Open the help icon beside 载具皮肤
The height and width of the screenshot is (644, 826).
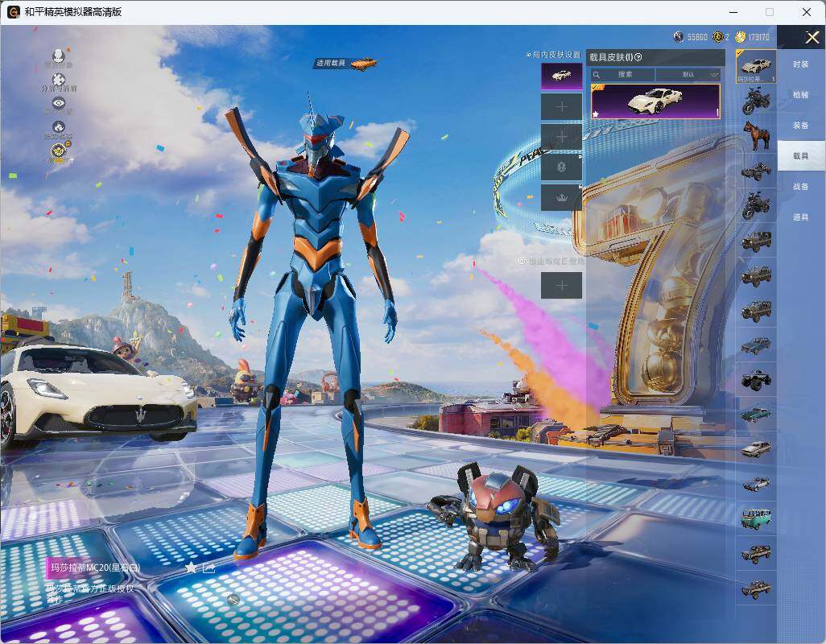638,57
